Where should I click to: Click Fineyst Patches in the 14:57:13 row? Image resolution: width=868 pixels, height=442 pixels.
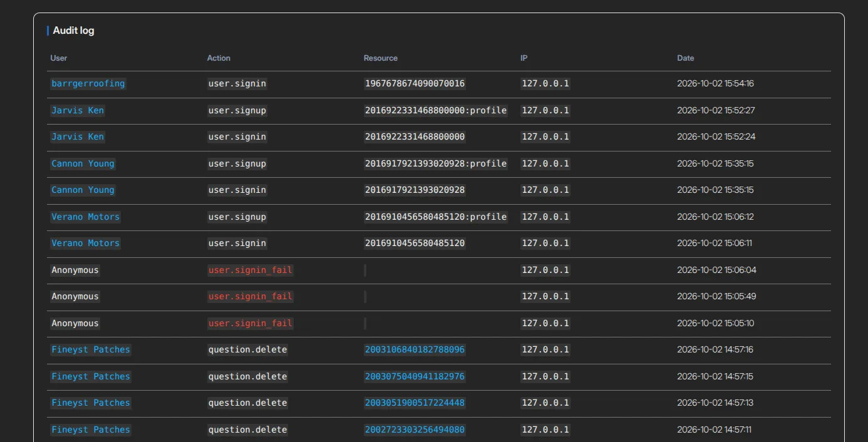pyautogui.click(x=91, y=403)
